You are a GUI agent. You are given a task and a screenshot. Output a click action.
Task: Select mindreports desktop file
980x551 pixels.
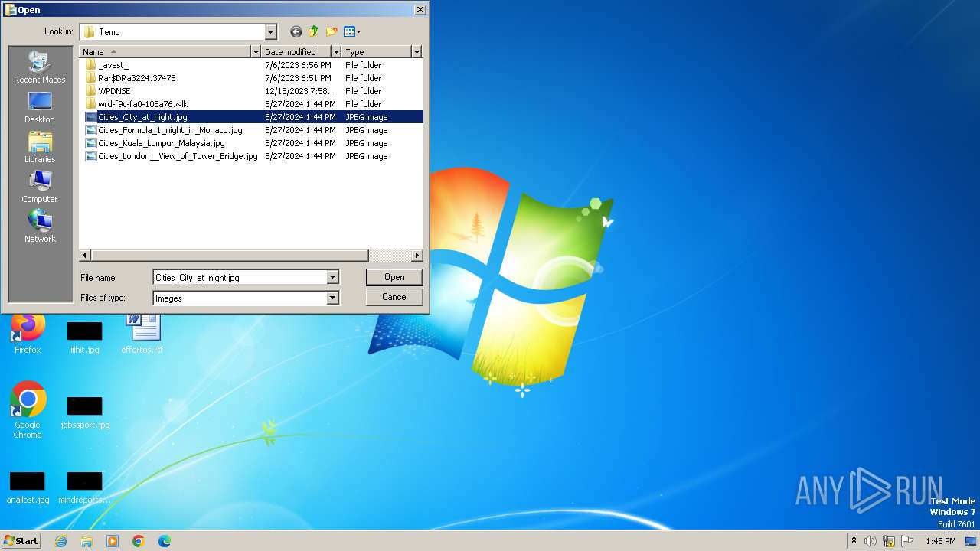pyautogui.click(x=85, y=487)
